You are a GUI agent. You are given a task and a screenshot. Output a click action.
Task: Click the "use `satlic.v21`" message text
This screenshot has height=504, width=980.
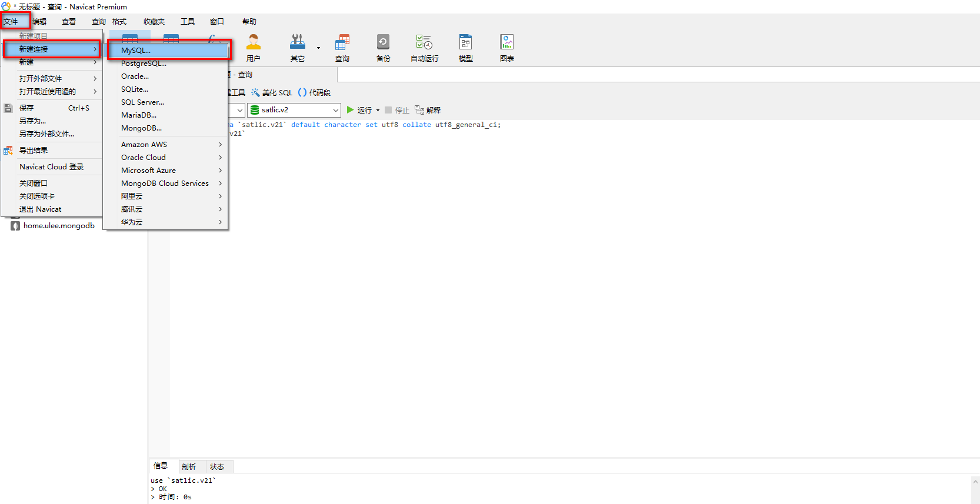(x=183, y=480)
